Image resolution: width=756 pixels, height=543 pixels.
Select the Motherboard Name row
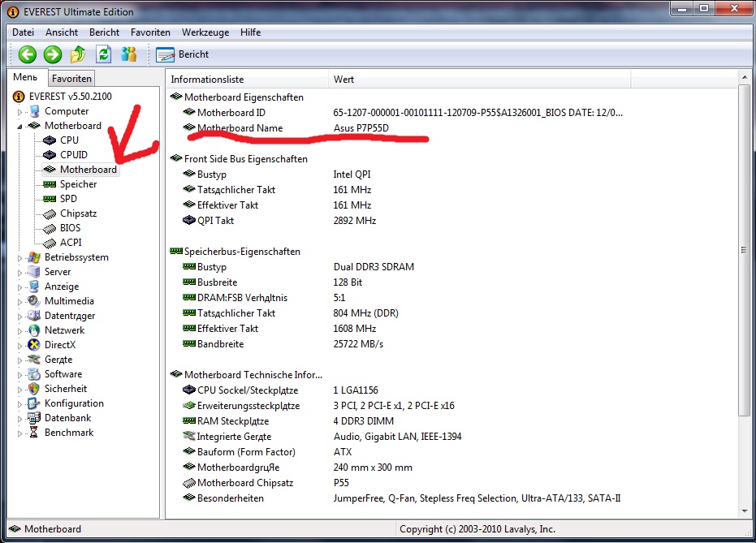point(286,128)
